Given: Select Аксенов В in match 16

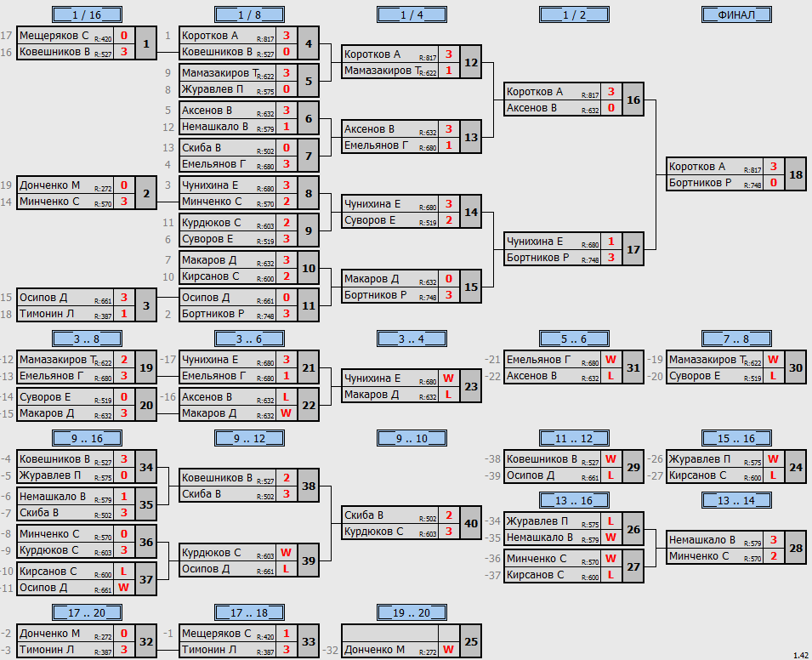Looking at the screenshot, I should click(x=531, y=108).
